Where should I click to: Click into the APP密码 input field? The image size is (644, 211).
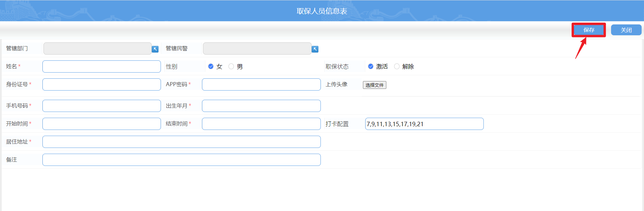tap(261, 84)
